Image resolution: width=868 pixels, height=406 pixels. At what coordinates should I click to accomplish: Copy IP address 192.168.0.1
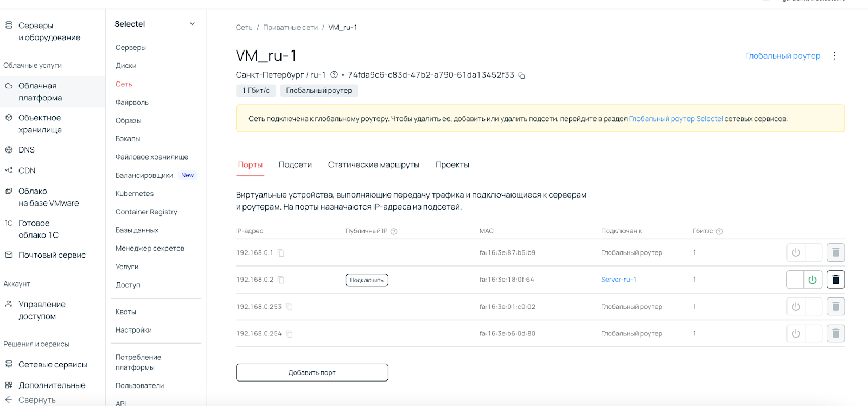[x=281, y=253]
